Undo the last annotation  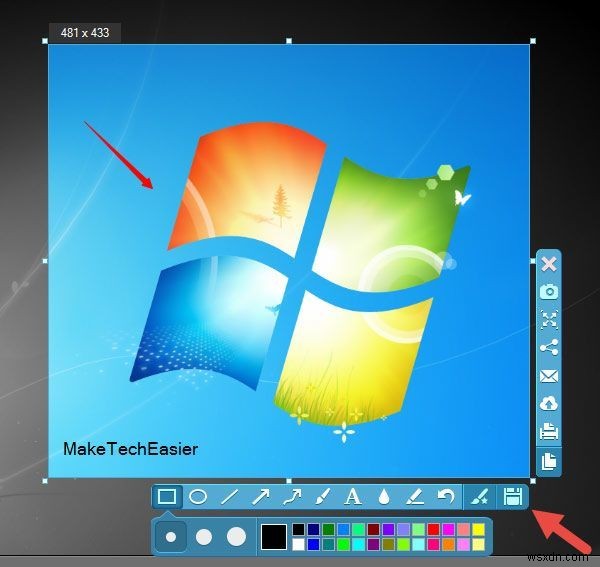pyautogui.click(x=446, y=497)
